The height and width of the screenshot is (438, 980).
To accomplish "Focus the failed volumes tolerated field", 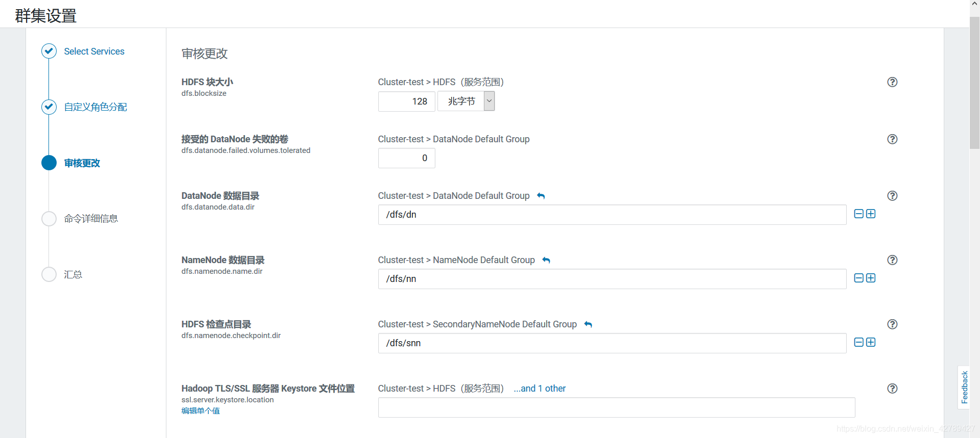I will click(x=407, y=158).
